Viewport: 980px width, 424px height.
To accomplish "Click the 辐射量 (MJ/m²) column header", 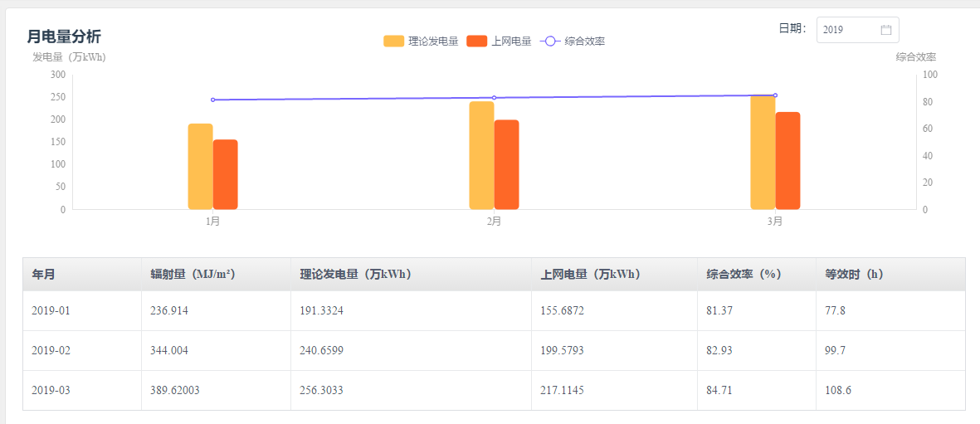I will click(x=193, y=274).
